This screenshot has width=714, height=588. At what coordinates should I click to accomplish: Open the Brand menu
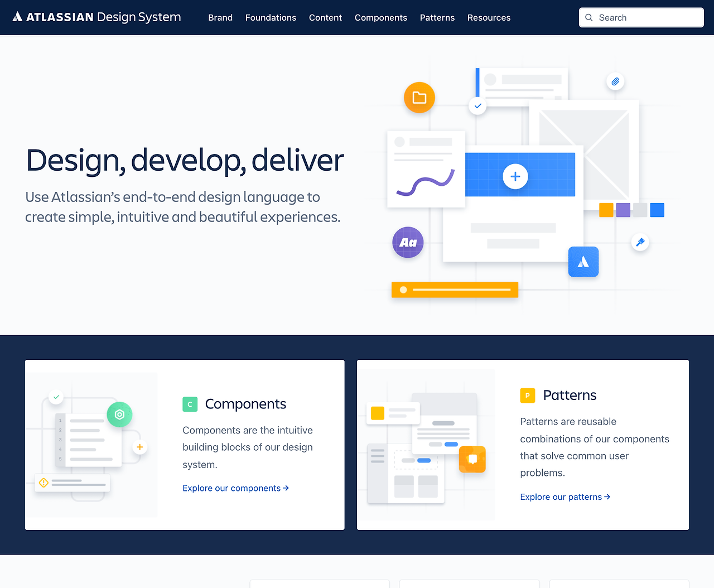click(220, 17)
